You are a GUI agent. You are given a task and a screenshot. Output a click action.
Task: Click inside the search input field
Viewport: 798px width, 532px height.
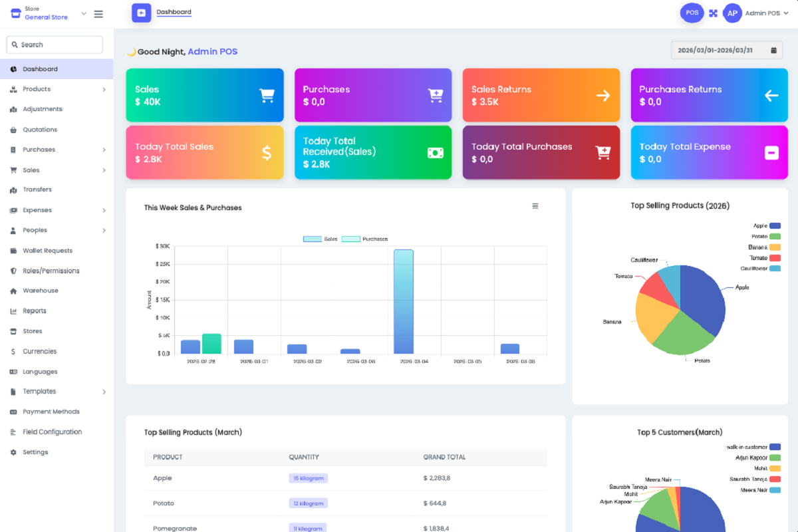pyautogui.click(x=57, y=44)
